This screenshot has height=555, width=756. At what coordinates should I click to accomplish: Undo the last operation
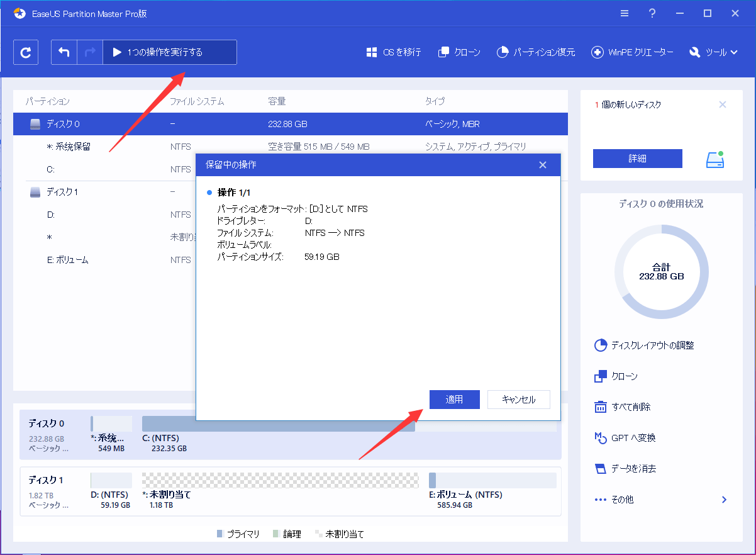[x=64, y=52]
